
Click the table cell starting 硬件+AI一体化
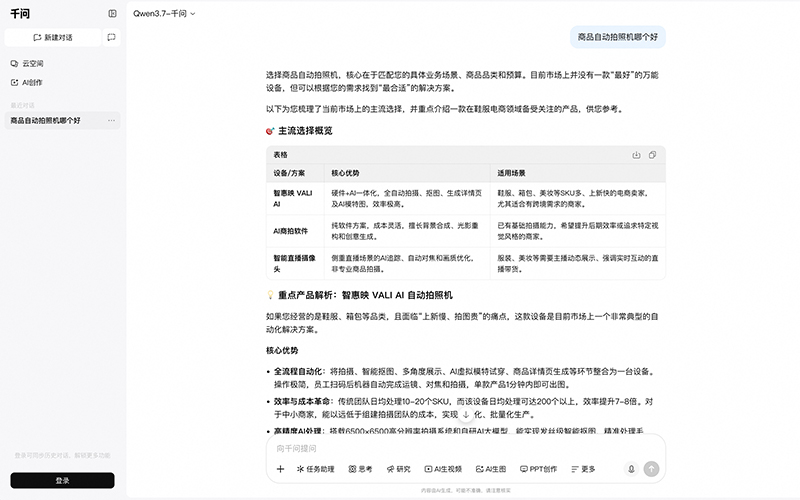[407, 198]
